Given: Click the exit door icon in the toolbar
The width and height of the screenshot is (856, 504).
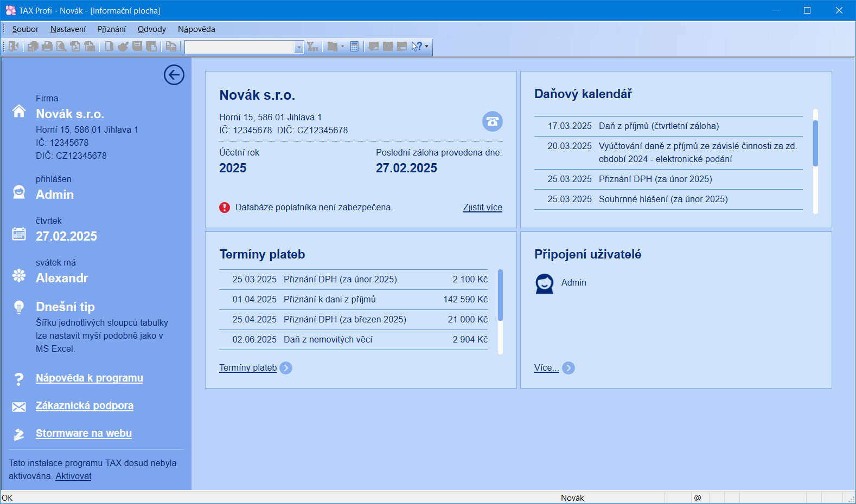Looking at the screenshot, I should tap(14, 47).
